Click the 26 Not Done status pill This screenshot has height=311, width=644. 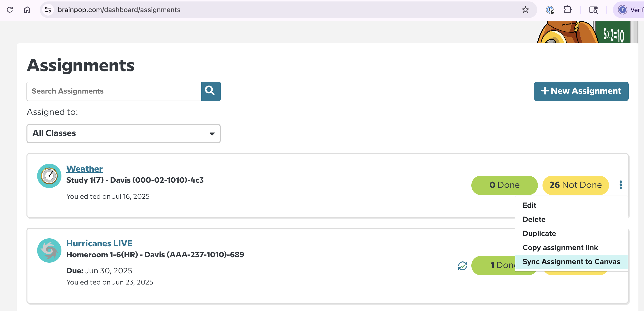coord(575,185)
